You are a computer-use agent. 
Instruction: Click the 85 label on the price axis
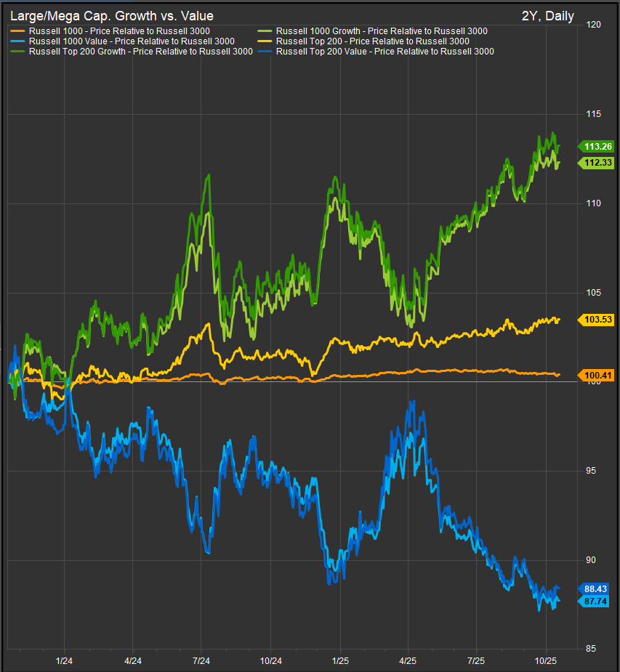click(592, 649)
